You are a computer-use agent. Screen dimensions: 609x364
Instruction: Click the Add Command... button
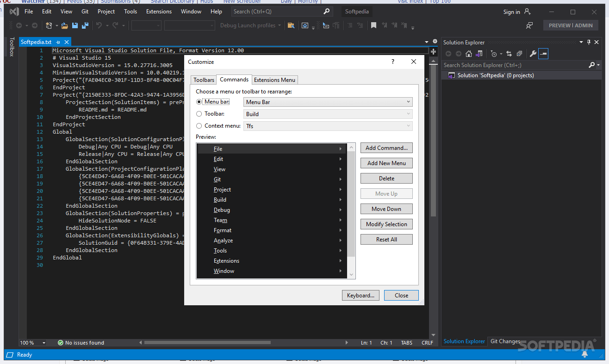point(386,148)
